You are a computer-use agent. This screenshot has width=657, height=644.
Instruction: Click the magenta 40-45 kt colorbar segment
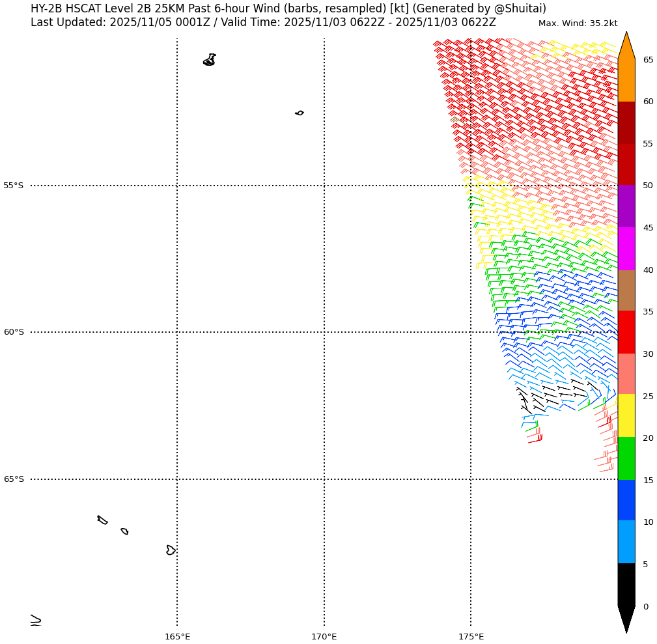pyautogui.click(x=626, y=249)
